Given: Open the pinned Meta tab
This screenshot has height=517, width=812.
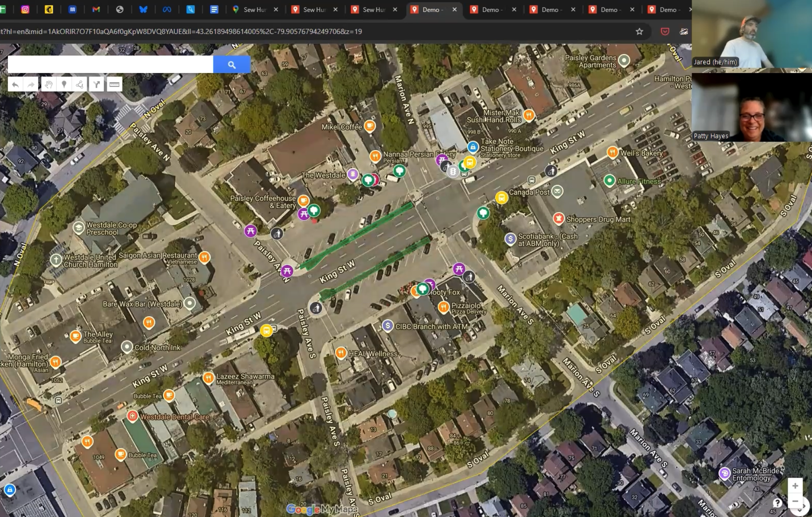Looking at the screenshot, I should 167,9.
